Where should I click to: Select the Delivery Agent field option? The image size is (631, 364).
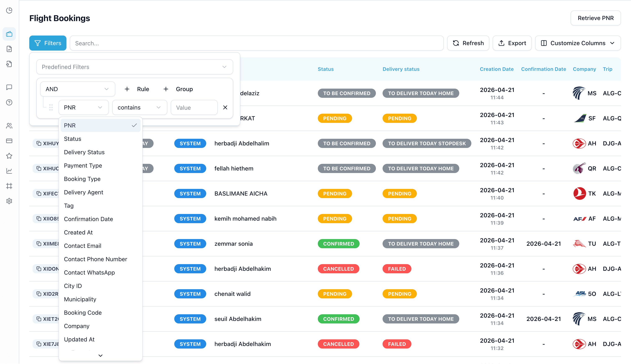tap(101, 192)
